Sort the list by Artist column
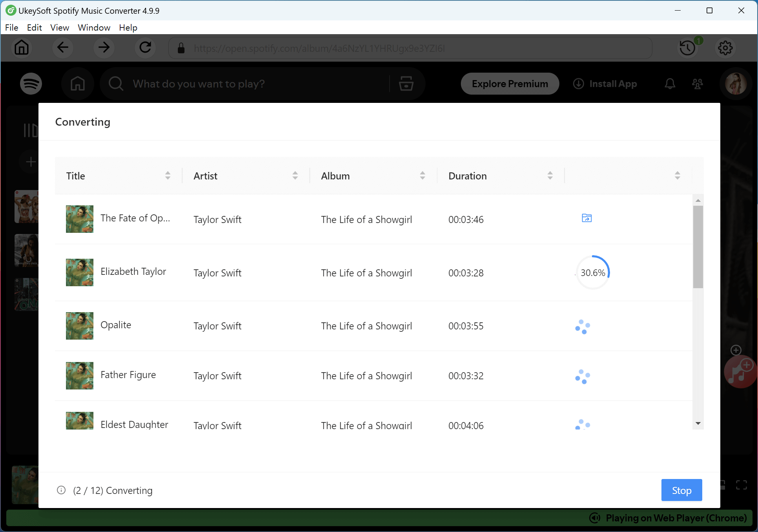The height and width of the screenshot is (532, 758). [295, 176]
